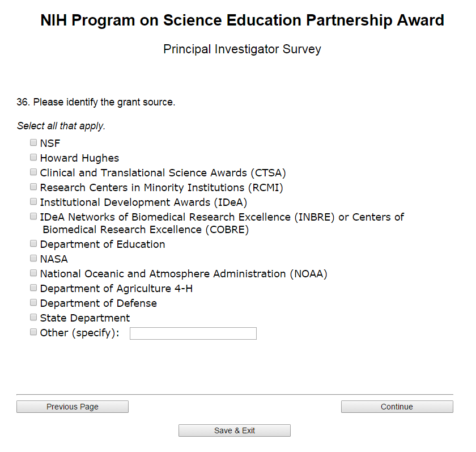The height and width of the screenshot is (452, 476).
Task: Click the Department of Education label
Action: (103, 244)
